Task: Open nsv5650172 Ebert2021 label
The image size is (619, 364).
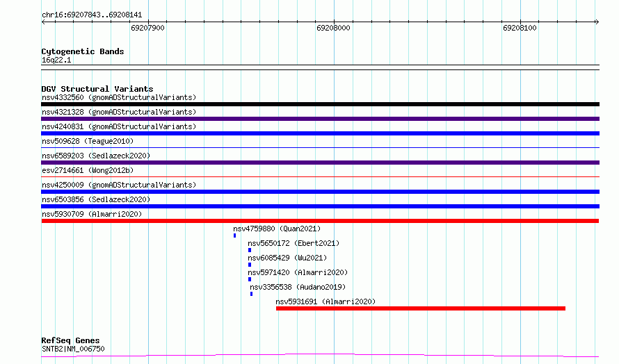Action: coord(294,243)
